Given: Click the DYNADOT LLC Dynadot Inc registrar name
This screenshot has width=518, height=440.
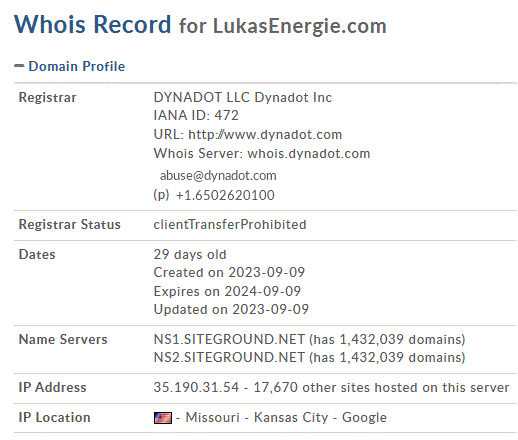Looking at the screenshot, I should 243,97.
